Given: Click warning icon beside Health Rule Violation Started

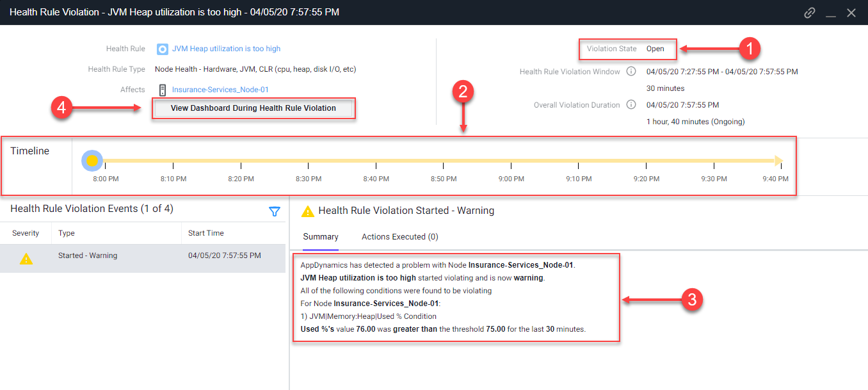Looking at the screenshot, I should pos(308,211).
